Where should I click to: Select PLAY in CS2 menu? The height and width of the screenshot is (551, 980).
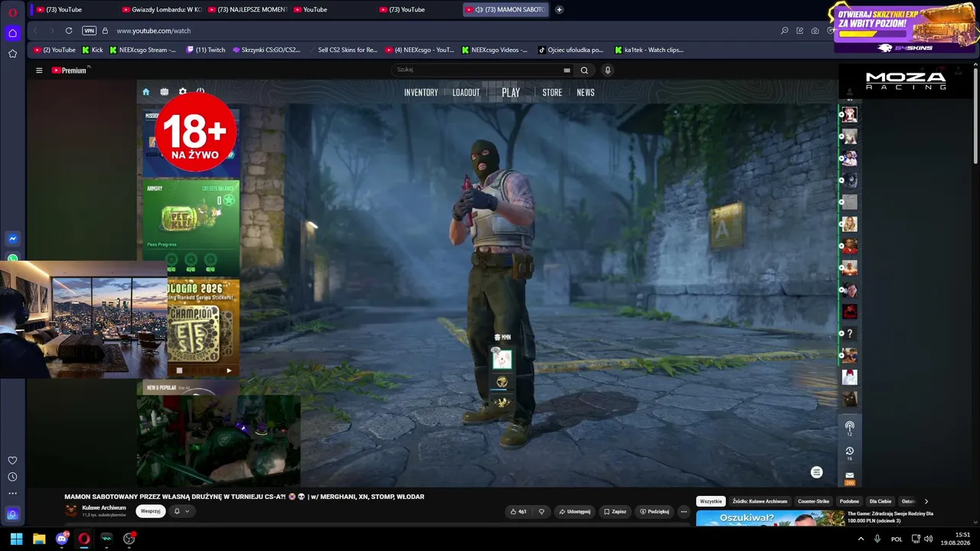(511, 93)
